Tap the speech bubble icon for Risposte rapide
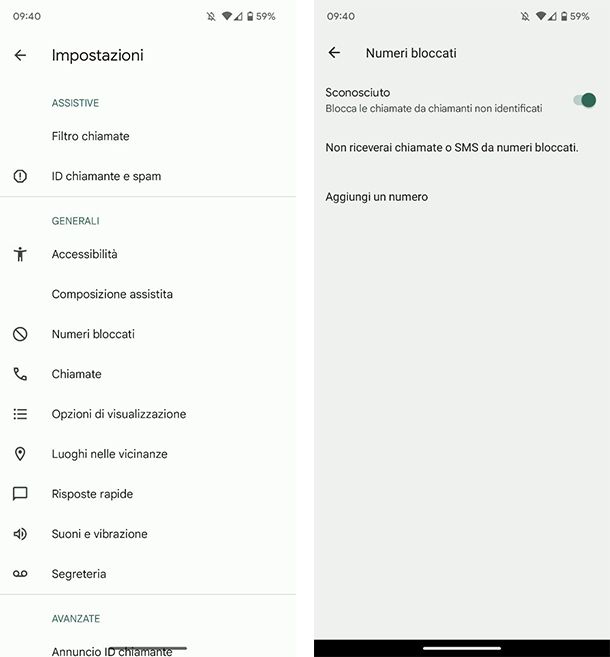610x657 pixels. (20, 494)
